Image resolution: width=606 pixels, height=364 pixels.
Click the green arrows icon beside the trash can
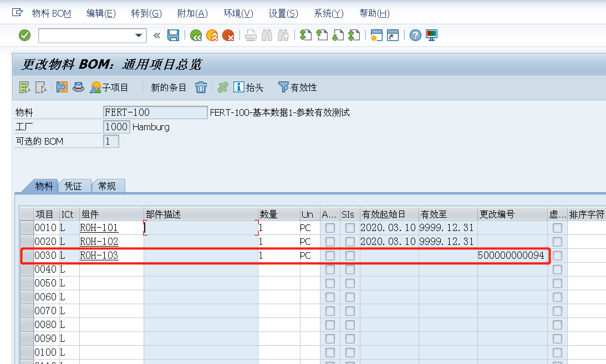(223, 88)
